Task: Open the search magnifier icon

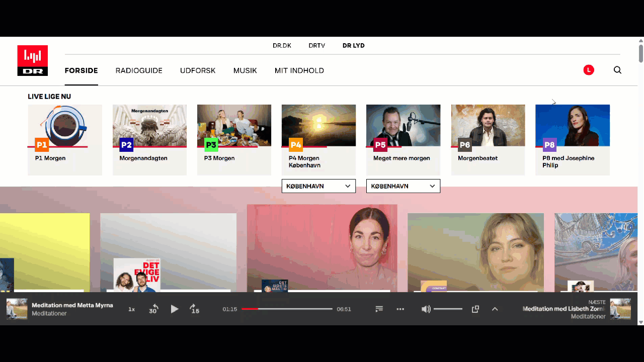Action: pos(617,70)
